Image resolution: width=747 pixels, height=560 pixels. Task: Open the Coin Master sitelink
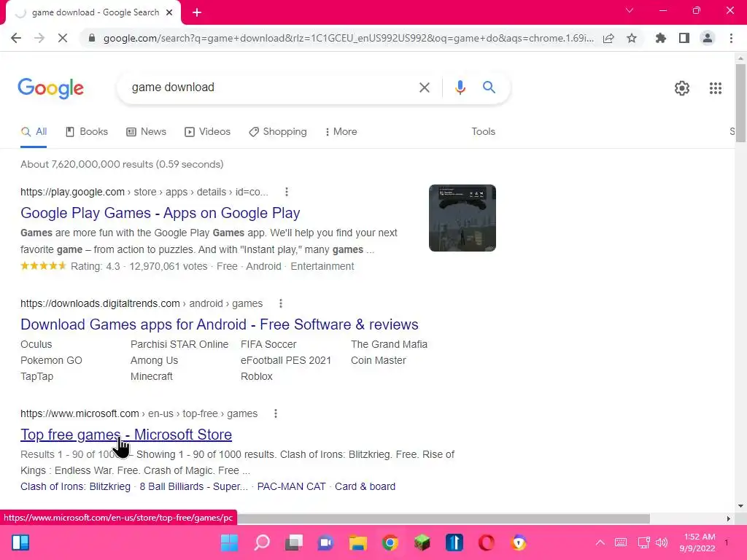(x=379, y=360)
